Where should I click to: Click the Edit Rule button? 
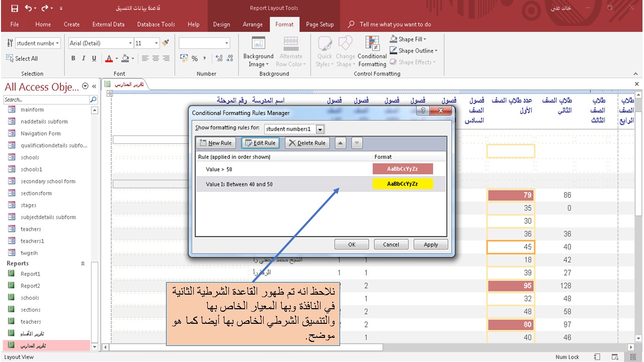[260, 143]
